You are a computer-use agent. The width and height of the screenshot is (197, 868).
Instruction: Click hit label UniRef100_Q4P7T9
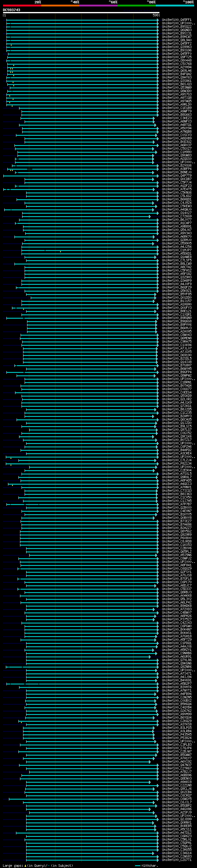(176, 176)
